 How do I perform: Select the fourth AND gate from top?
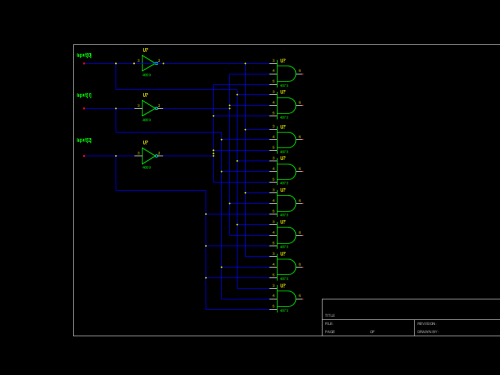pyautogui.click(x=286, y=172)
